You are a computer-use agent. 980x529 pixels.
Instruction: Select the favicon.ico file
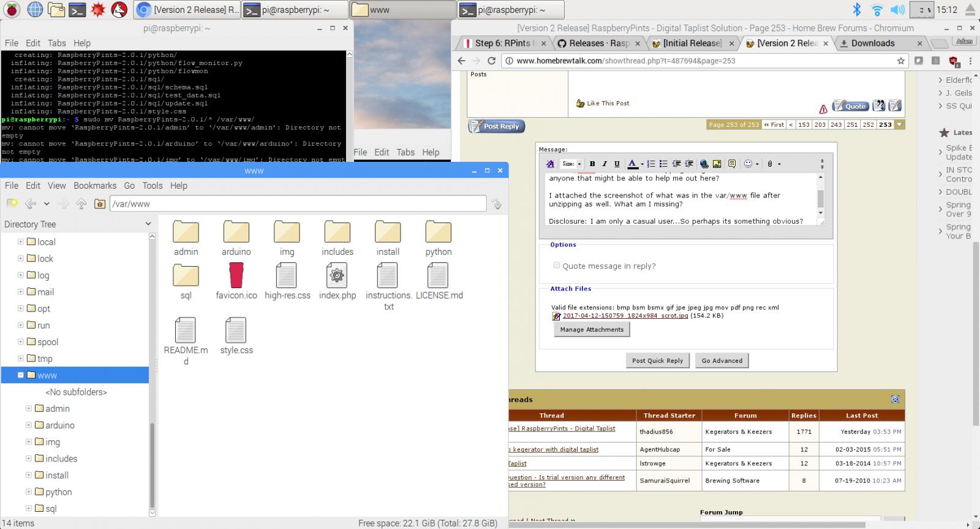[236, 281]
